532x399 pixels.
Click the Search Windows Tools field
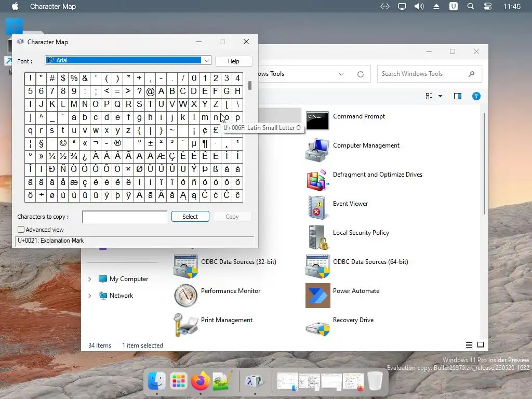pos(430,74)
